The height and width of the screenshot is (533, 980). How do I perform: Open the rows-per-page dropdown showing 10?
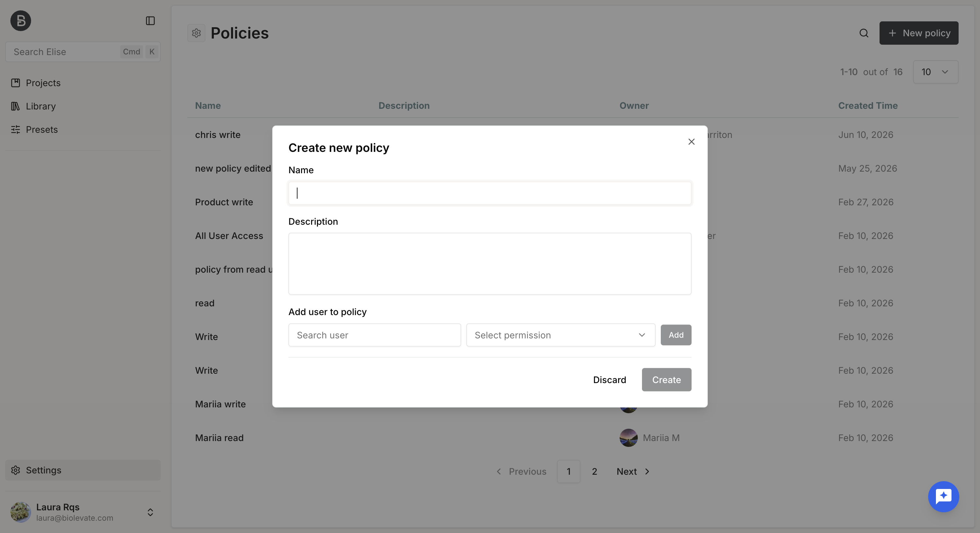coord(936,72)
